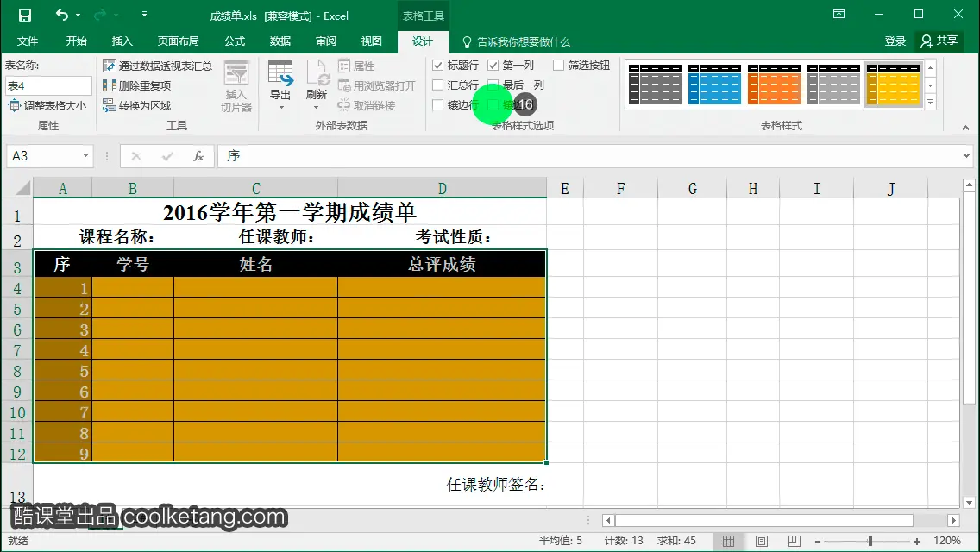Click the Name Box showing A3
Image resolution: width=980 pixels, height=552 pixels.
pos(44,155)
